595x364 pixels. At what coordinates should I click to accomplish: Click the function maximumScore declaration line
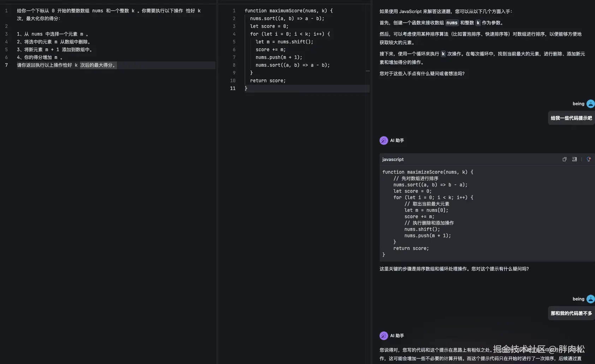(x=289, y=11)
